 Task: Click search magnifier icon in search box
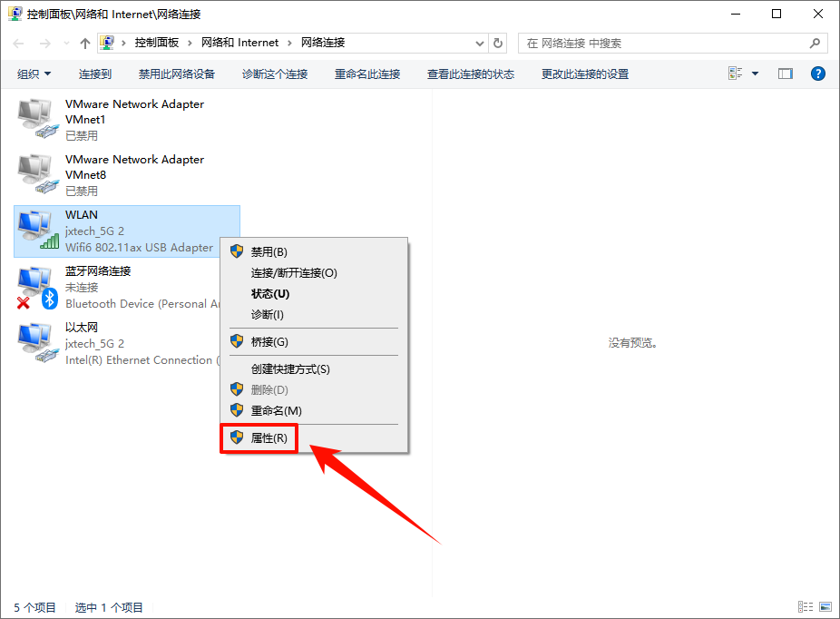click(x=815, y=43)
